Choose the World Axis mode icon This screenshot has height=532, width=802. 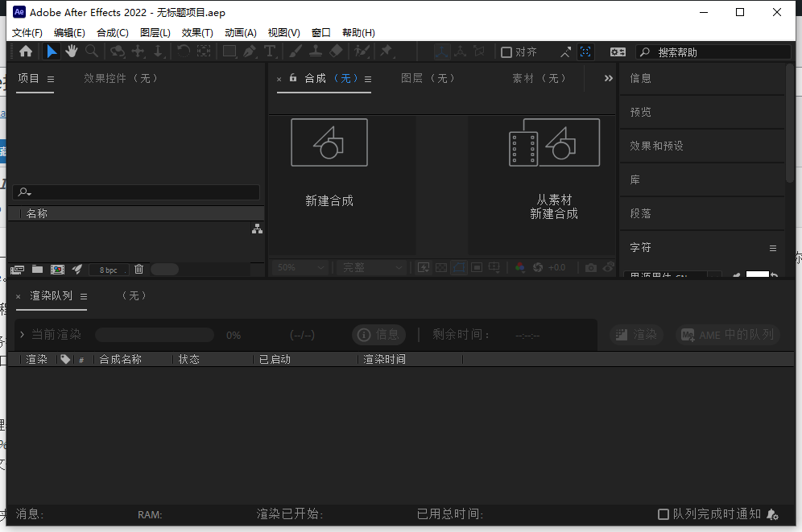461,52
